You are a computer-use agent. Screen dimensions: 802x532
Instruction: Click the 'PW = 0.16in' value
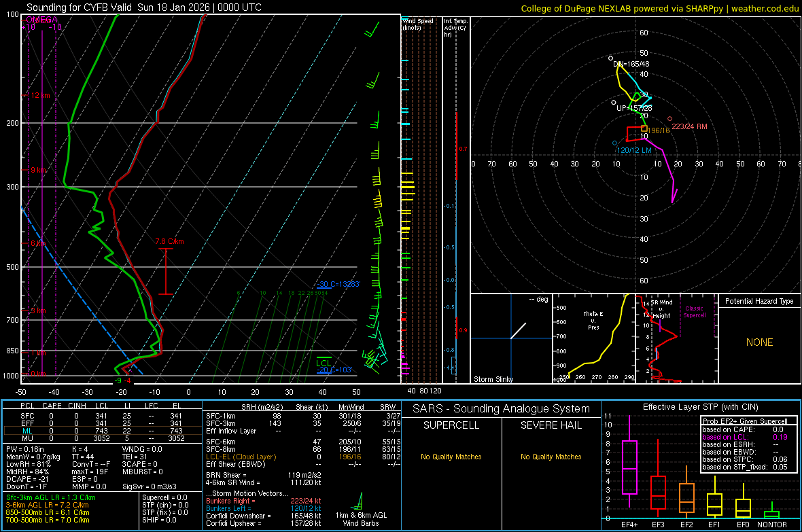(24, 449)
